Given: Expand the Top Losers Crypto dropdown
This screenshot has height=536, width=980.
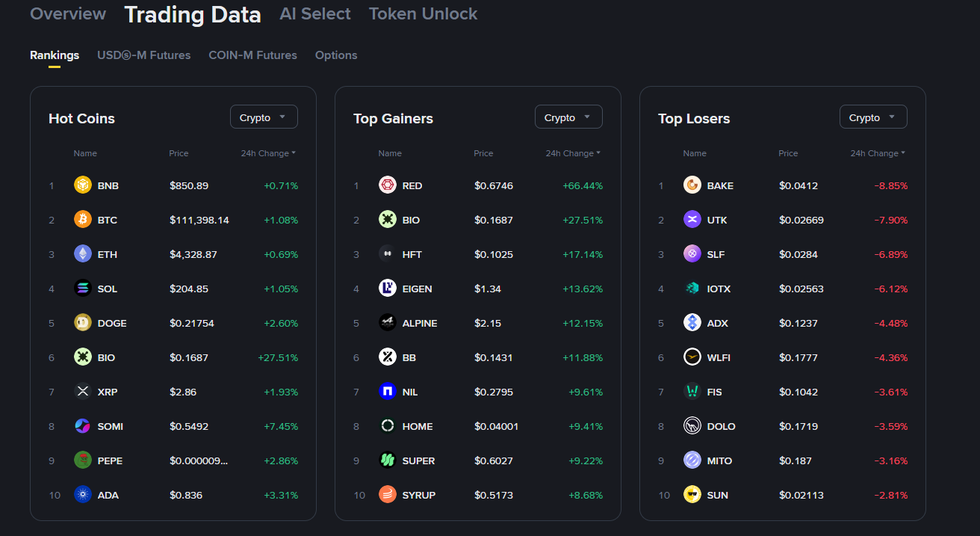Looking at the screenshot, I should (x=873, y=117).
